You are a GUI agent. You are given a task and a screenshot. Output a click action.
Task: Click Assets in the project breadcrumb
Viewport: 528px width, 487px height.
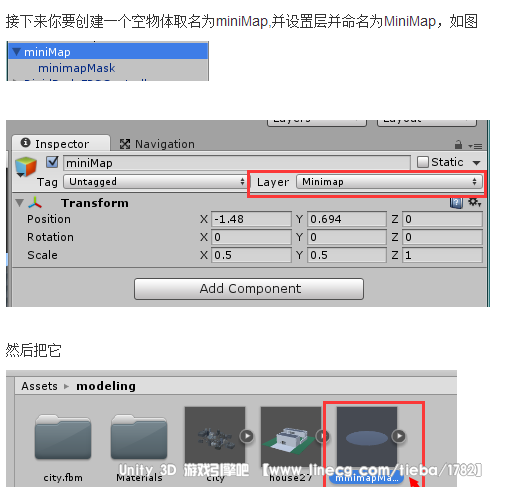[x=39, y=386]
